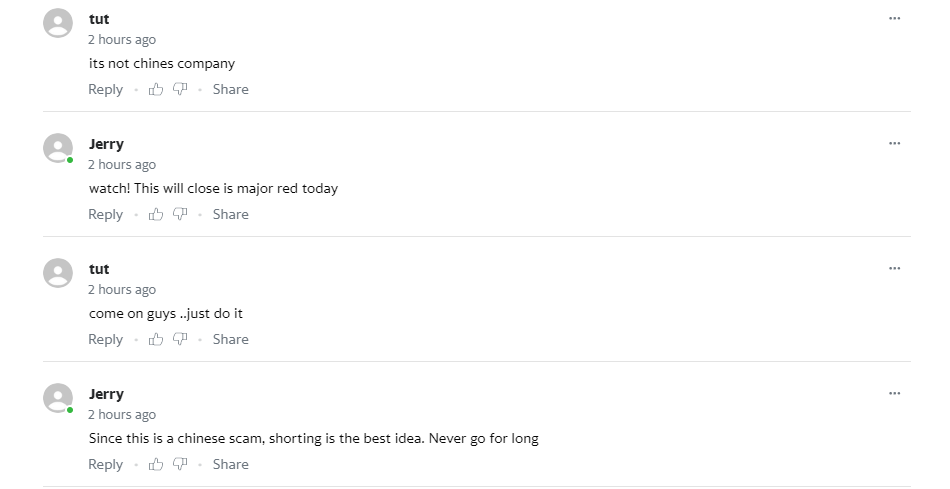Like tut's "just do it" comment
950x489 pixels.
coord(156,339)
